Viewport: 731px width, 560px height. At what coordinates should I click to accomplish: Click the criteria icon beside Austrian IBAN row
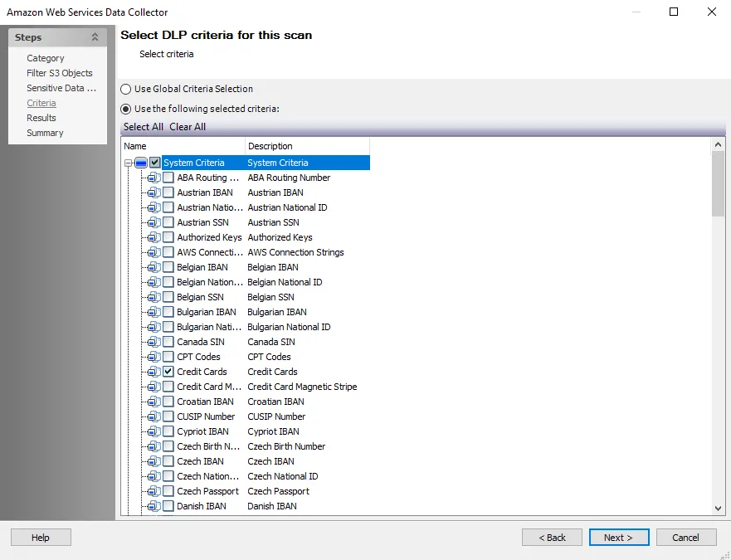(x=154, y=192)
